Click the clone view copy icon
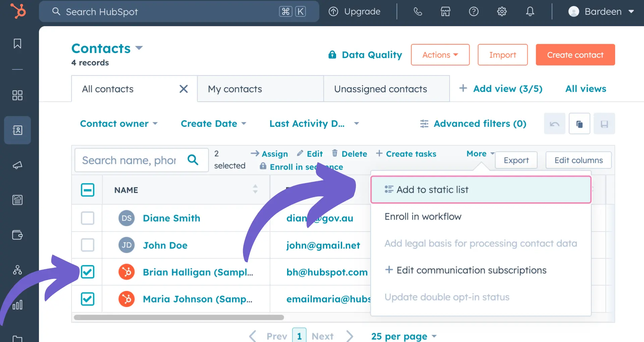The width and height of the screenshot is (644, 342). click(x=579, y=124)
